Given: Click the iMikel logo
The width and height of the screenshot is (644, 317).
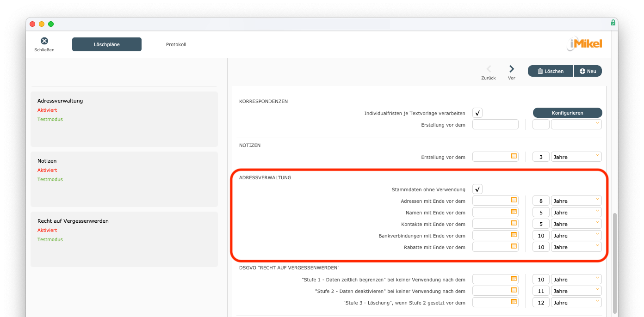Looking at the screenshot, I should click(584, 44).
